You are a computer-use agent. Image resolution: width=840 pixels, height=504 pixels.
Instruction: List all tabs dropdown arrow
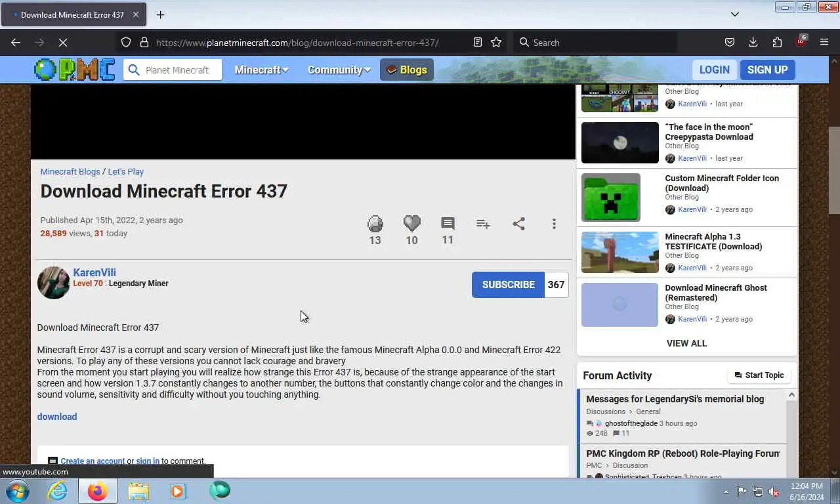coord(735,14)
